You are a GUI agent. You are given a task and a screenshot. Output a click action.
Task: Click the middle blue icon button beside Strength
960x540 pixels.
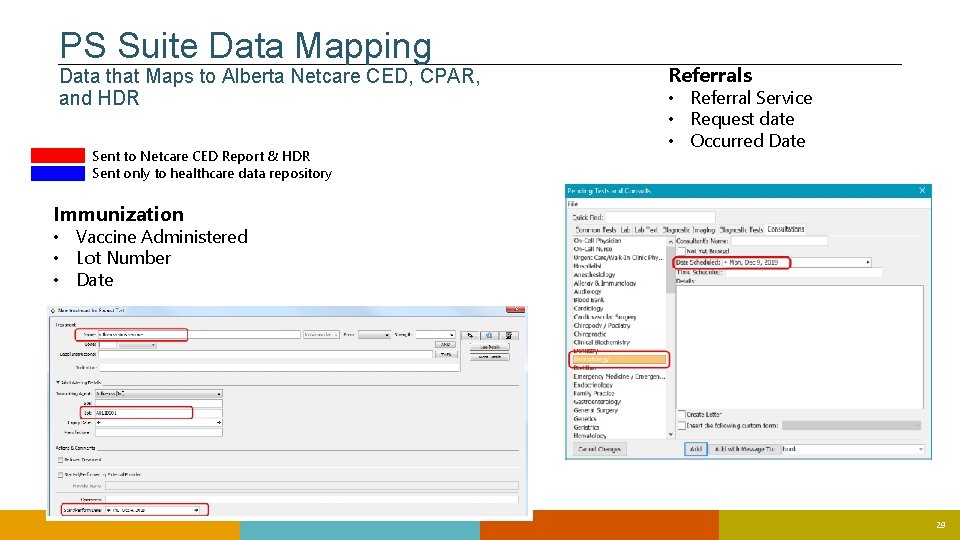489,336
